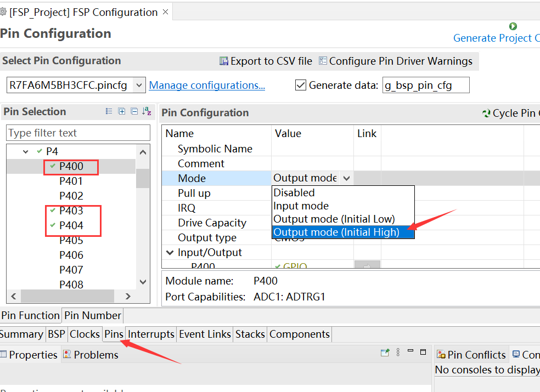540x392 pixels.
Task: Expand all items in Pin Selection
Action: [x=122, y=111]
